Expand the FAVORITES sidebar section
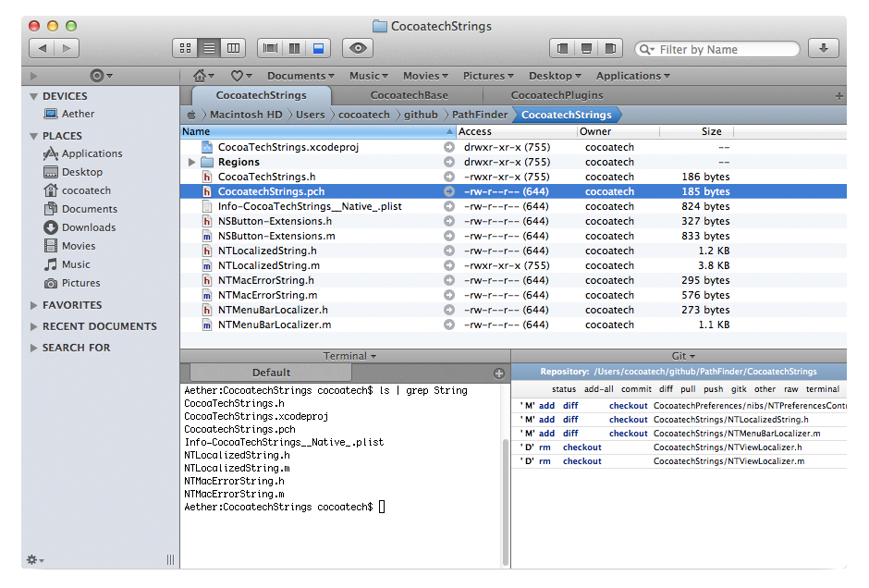This screenshot has height=588, width=869. point(34,305)
